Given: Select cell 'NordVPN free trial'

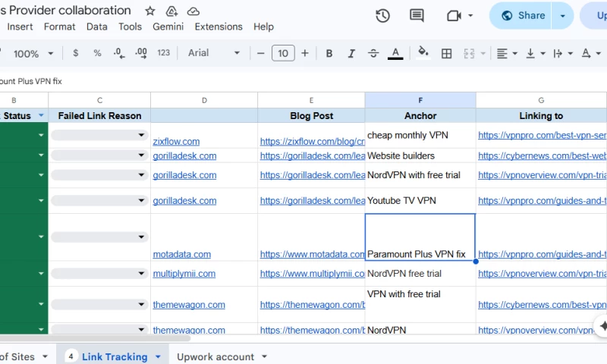Looking at the screenshot, I should [420, 274].
